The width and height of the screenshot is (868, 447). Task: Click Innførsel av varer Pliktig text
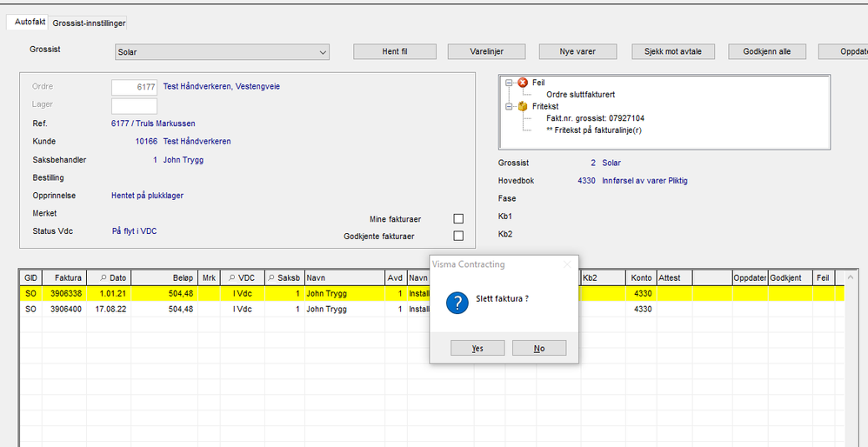pos(644,181)
